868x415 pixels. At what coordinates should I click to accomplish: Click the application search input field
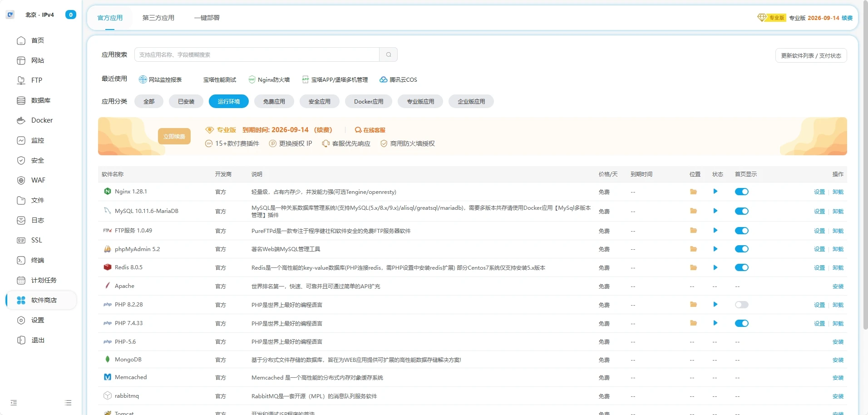[256, 54]
